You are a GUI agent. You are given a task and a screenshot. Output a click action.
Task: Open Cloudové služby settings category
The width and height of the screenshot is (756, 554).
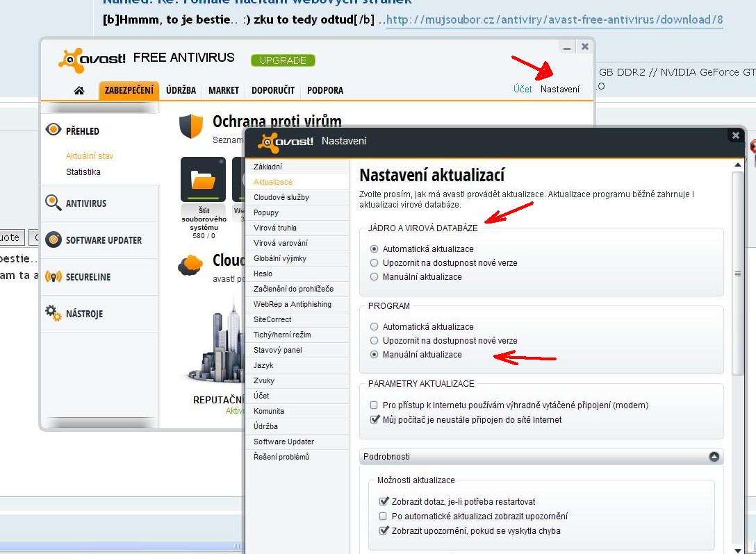(297, 198)
